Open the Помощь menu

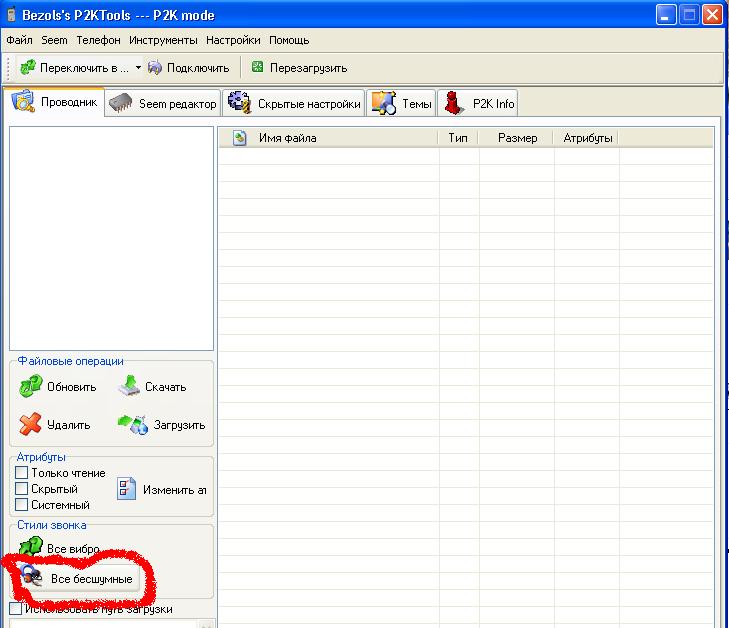[289, 40]
